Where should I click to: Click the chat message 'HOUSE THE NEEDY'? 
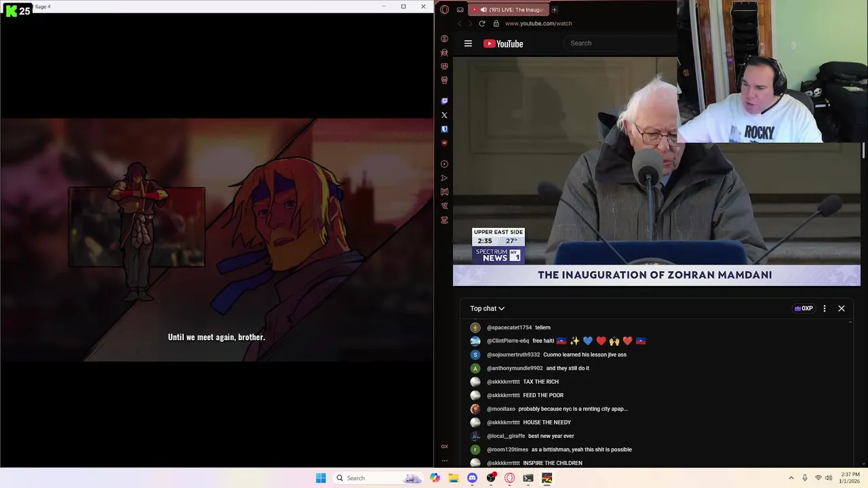[547, 422]
